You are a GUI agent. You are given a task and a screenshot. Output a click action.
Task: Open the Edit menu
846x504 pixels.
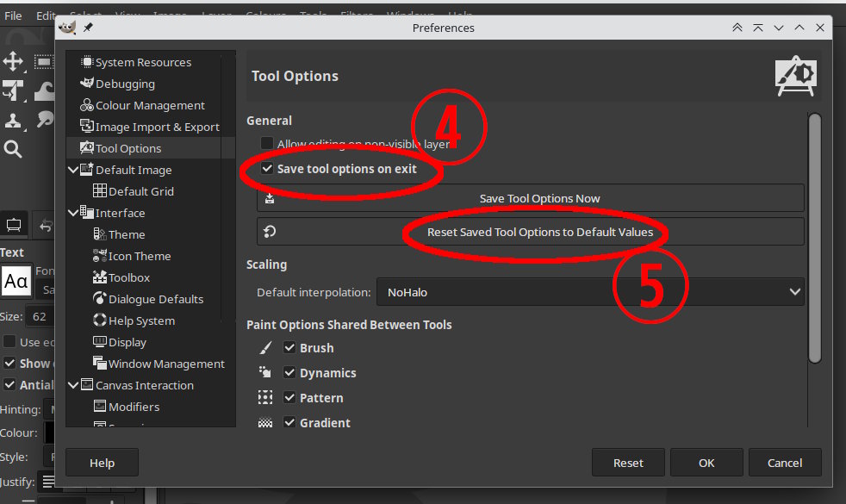tap(46, 16)
